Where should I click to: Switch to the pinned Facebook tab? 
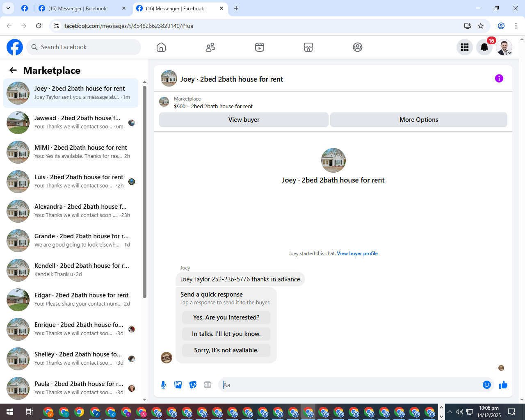[25, 8]
